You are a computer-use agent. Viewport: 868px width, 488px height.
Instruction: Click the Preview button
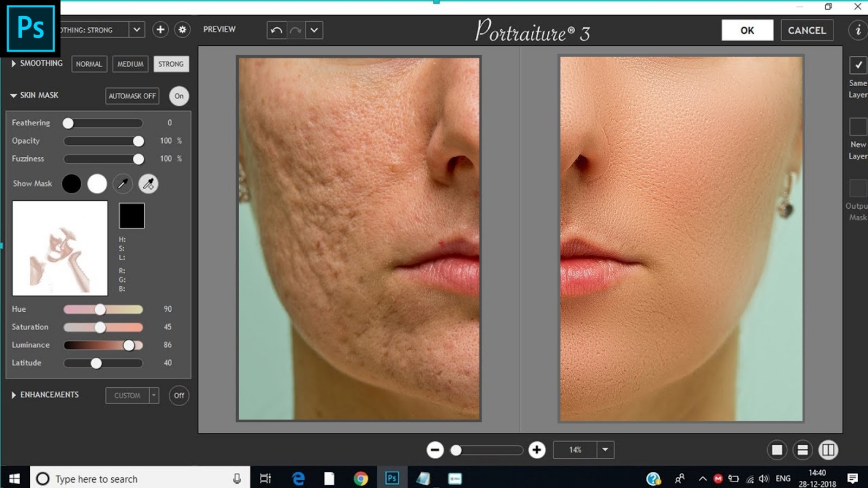click(x=219, y=29)
